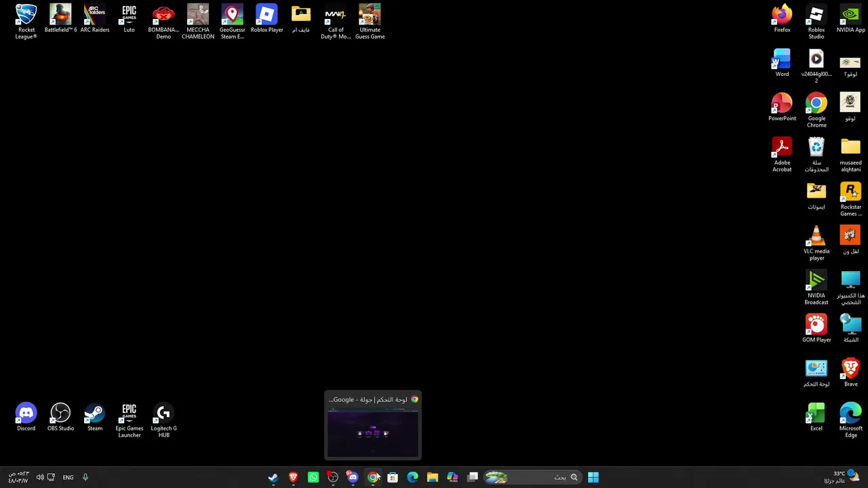
Task: Switch to OBS Studio on the taskbar
Action: [x=333, y=477]
